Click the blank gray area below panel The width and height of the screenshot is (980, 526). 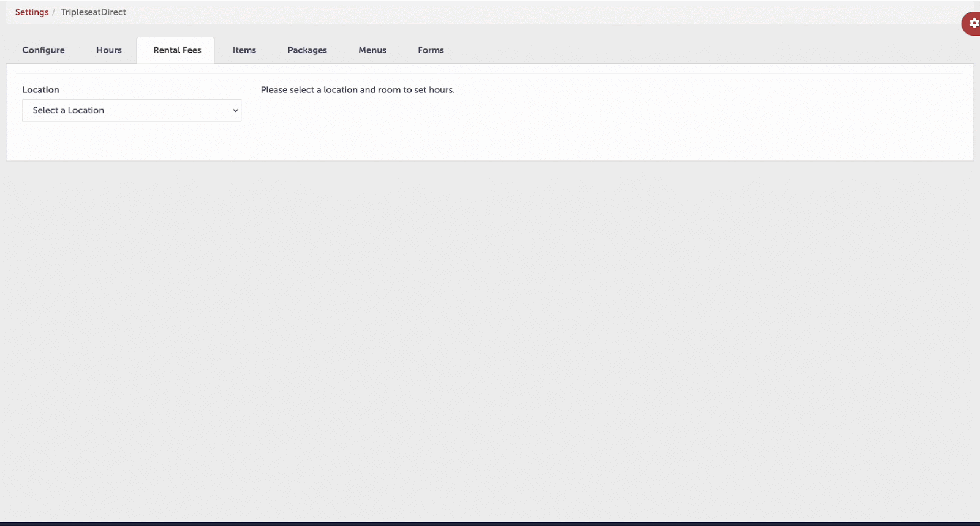(x=490, y=337)
